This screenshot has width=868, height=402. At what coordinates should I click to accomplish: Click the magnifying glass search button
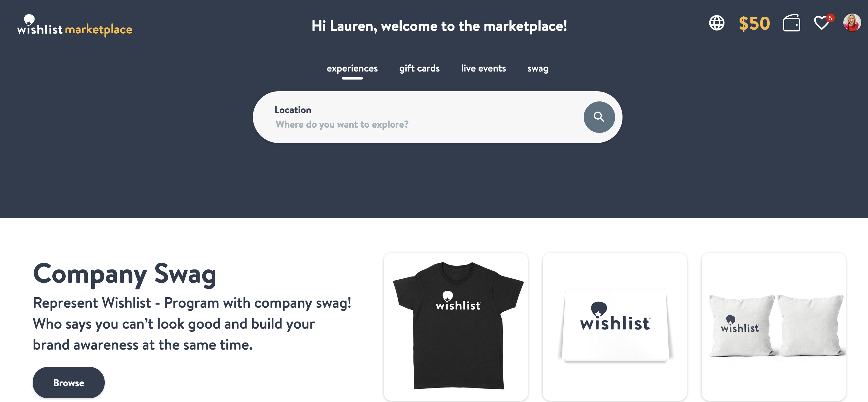599,117
